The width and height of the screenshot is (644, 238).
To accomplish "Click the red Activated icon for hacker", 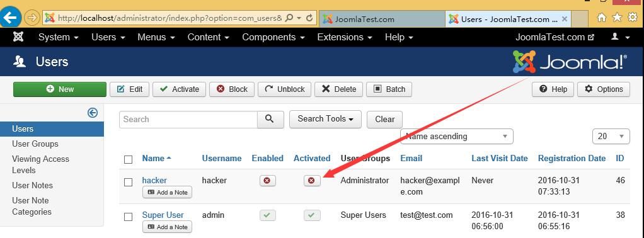I will [x=312, y=181].
